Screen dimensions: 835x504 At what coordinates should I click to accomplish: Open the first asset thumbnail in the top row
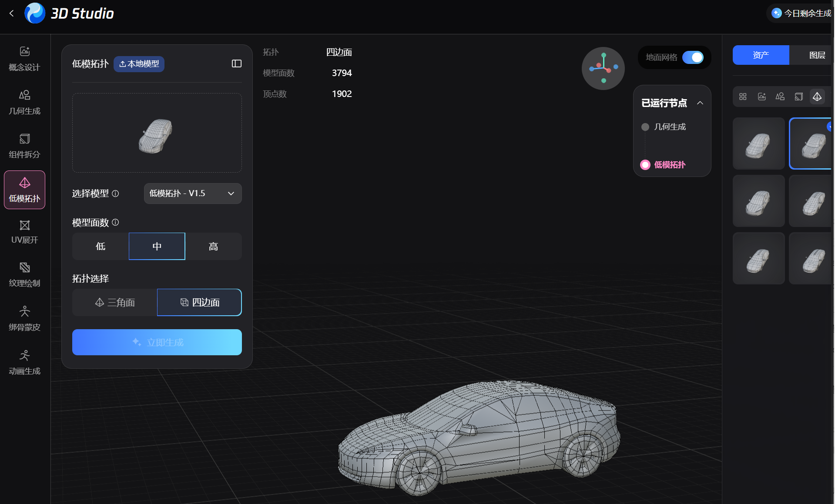click(759, 144)
